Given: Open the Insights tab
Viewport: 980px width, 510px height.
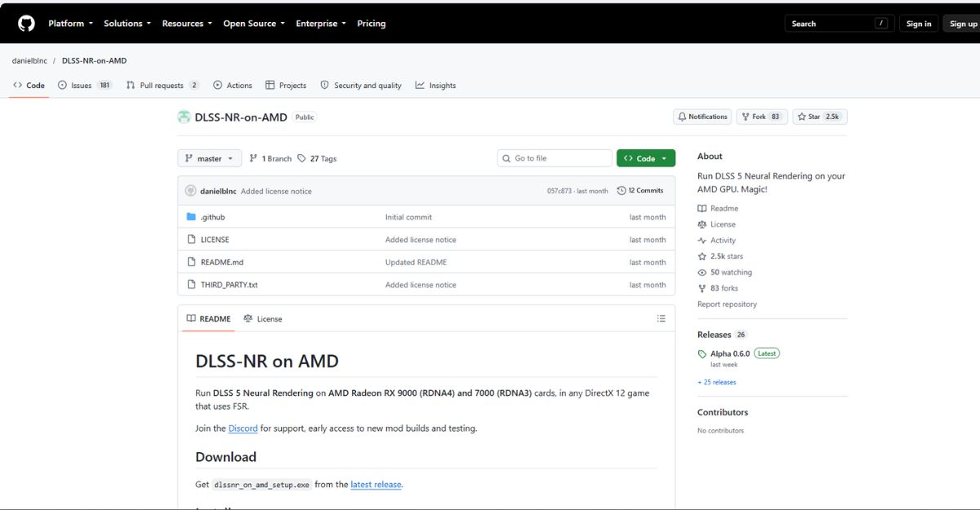Looking at the screenshot, I should [x=435, y=85].
